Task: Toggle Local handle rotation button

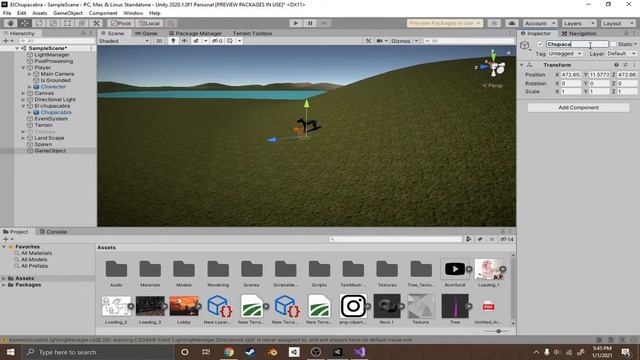Action: pos(149,23)
